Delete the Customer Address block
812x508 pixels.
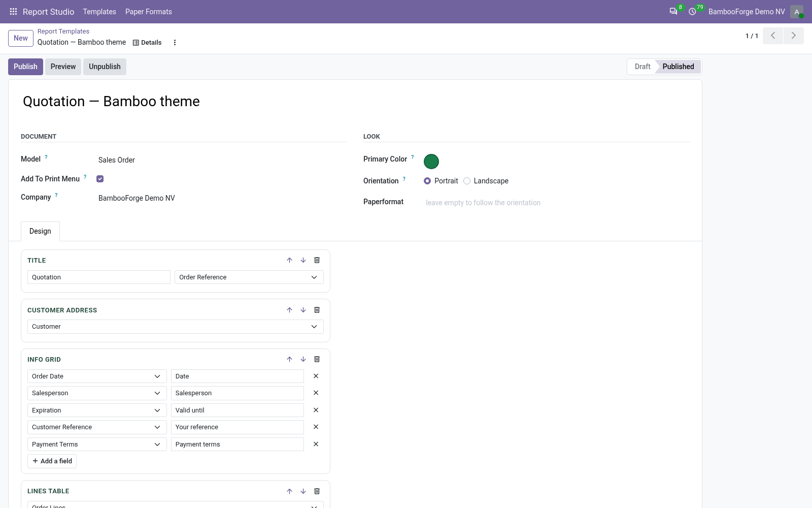[x=317, y=310]
